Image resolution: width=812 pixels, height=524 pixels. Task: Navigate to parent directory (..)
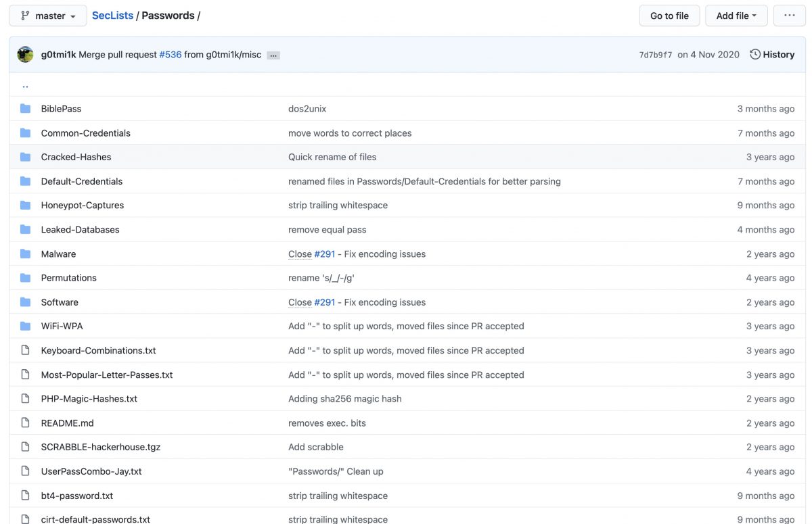point(25,86)
